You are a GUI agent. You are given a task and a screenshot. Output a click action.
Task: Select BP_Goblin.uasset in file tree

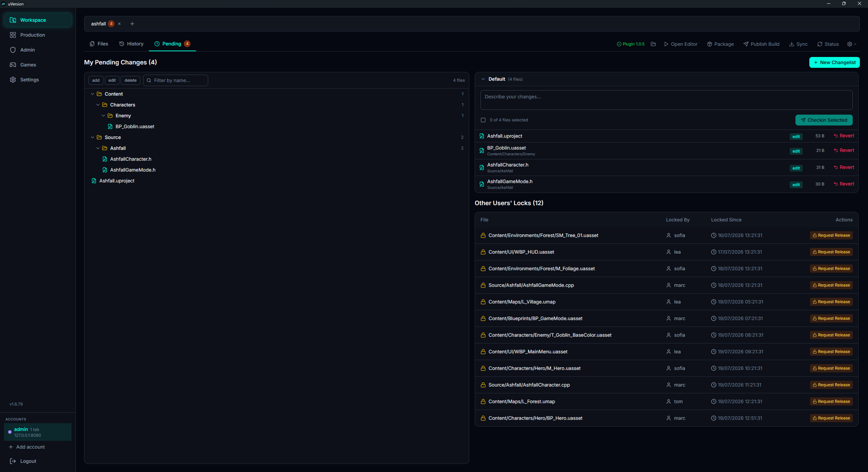tap(135, 126)
